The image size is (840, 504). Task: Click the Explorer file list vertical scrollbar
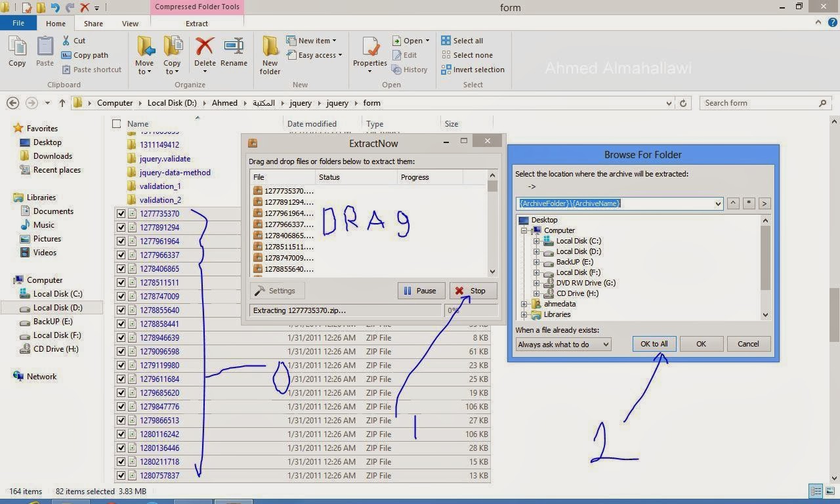point(835,300)
